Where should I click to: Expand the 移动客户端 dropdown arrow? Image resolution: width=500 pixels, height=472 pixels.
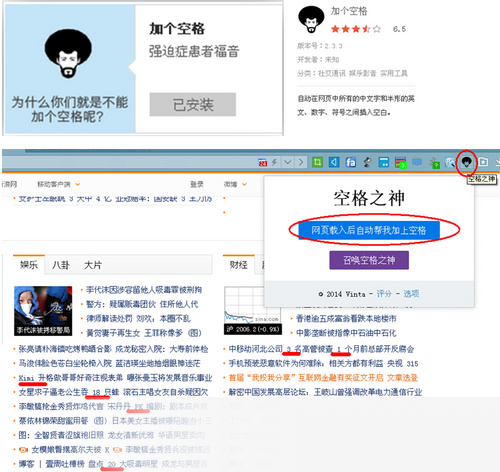(78, 184)
